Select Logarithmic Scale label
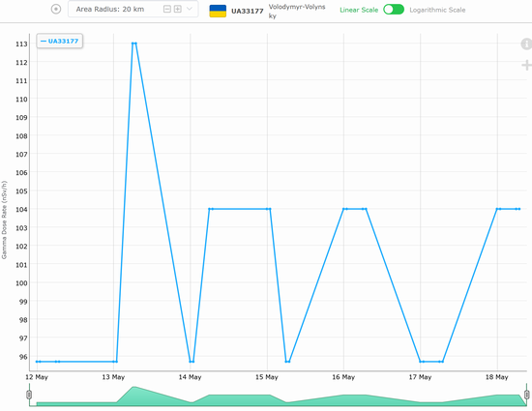 click(x=437, y=11)
